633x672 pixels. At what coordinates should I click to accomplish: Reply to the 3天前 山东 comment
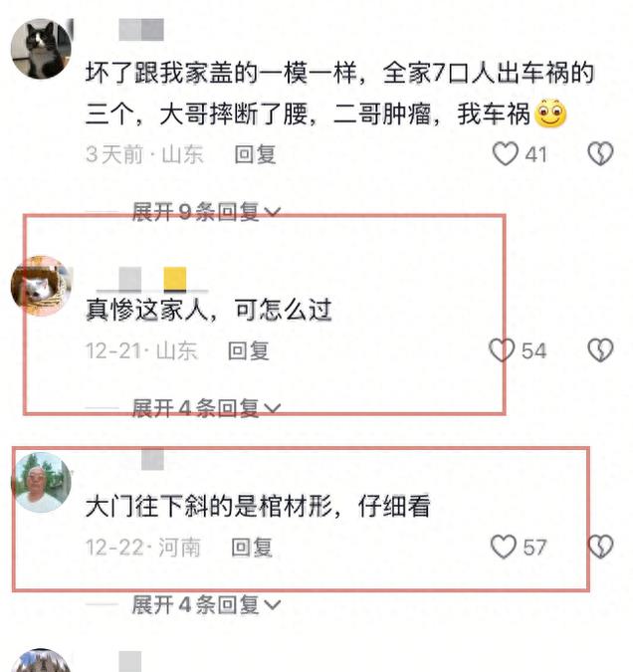[x=255, y=154]
